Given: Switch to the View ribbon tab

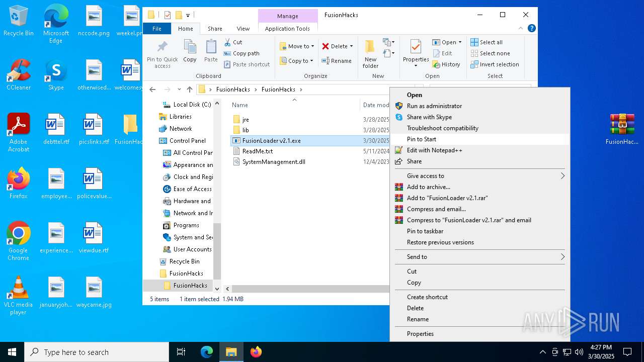Looking at the screenshot, I should point(243,29).
